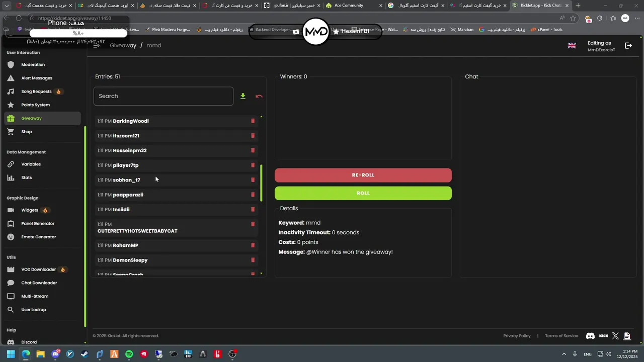Open the Privacy Policy link
The image size is (644, 362).
click(517, 336)
